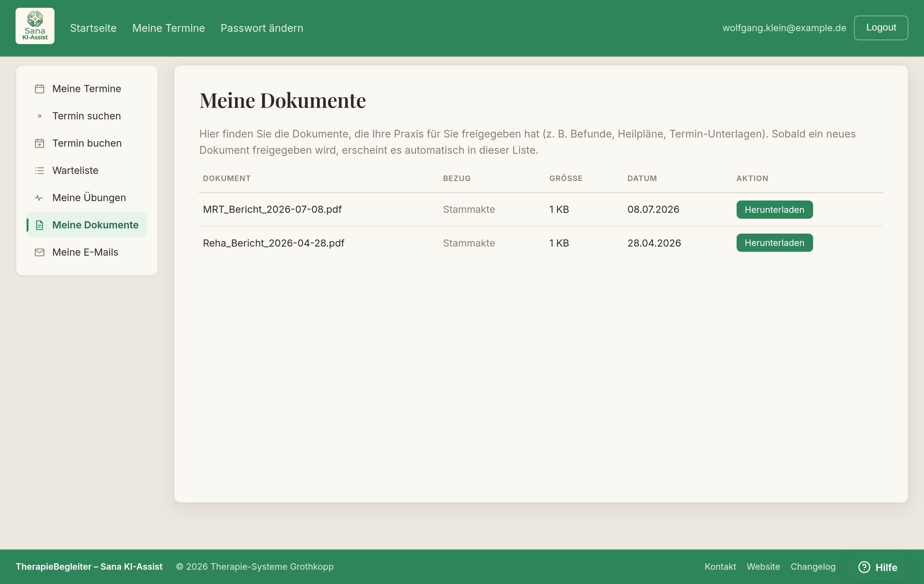Click the 1 KB size in the Reha_Bericht row

point(559,243)
